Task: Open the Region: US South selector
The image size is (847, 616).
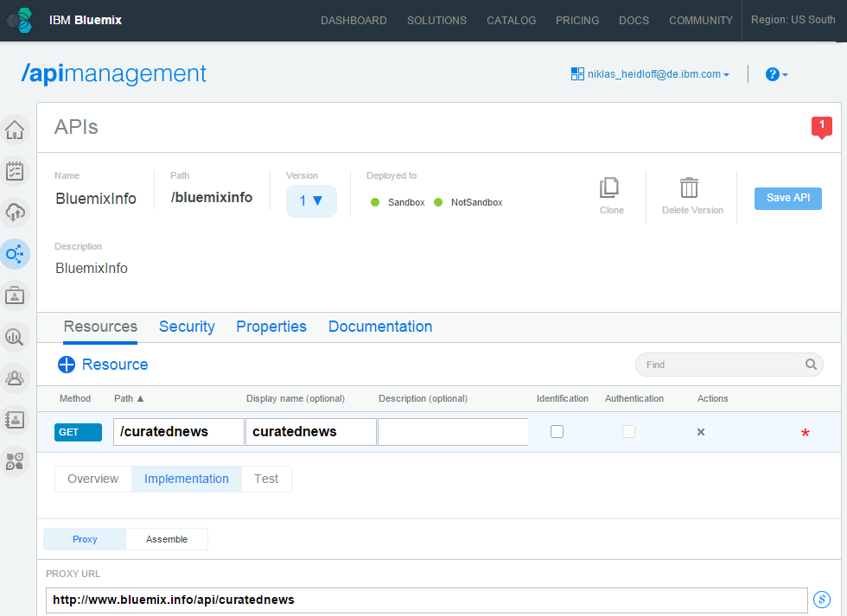Action: [x=793, y=20]
